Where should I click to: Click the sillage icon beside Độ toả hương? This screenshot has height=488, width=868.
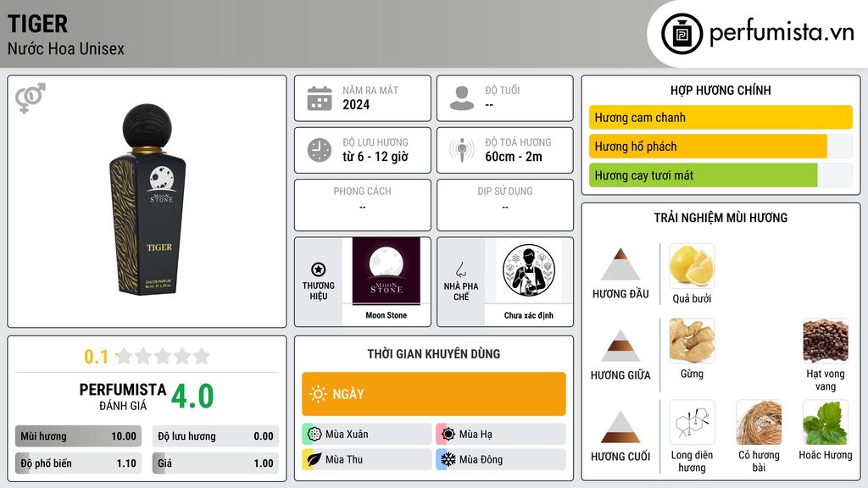point(462,150)
